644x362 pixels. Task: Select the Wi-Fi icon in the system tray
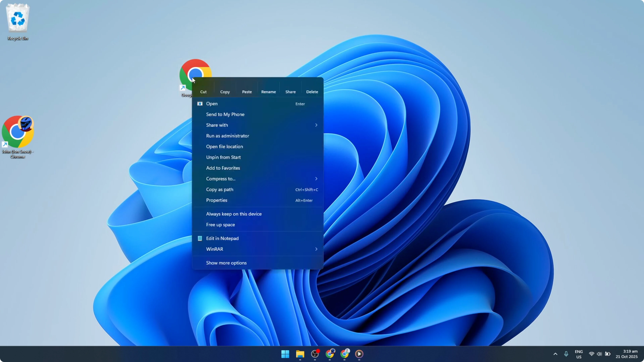[x=591, y=354]
